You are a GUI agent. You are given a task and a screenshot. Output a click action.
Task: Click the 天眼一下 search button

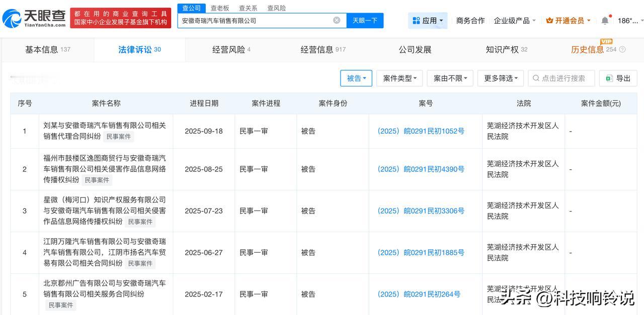point(365,20)
